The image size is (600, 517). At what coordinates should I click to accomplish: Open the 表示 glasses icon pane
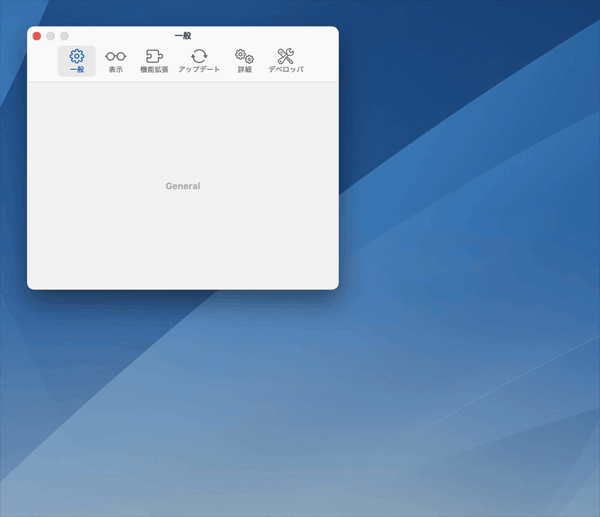tap(116, 61)
